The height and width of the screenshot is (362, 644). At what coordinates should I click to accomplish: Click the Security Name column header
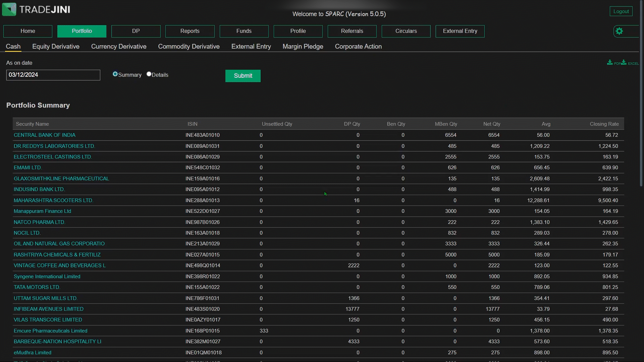click(x=32, y=124)
